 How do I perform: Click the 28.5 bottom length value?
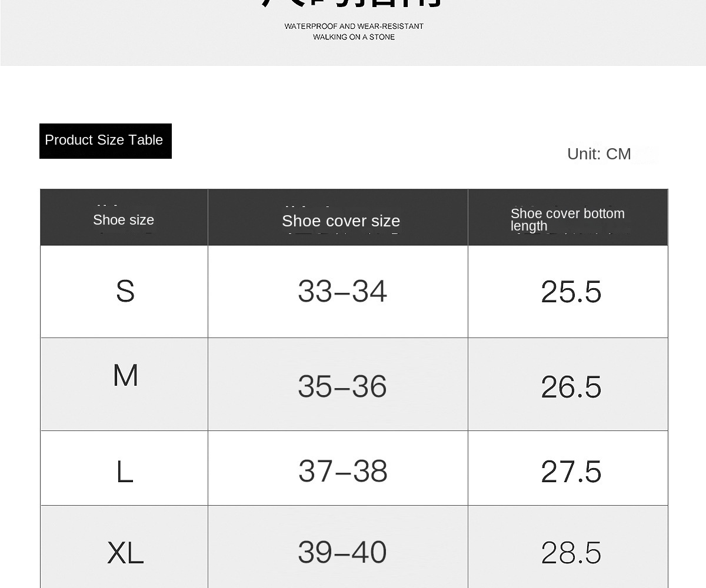[571, 553]
